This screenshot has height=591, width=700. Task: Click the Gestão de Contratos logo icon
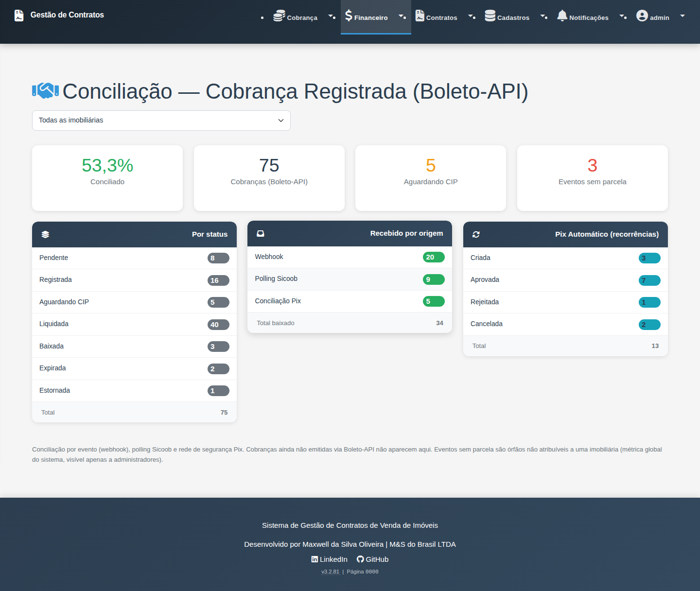19,16
